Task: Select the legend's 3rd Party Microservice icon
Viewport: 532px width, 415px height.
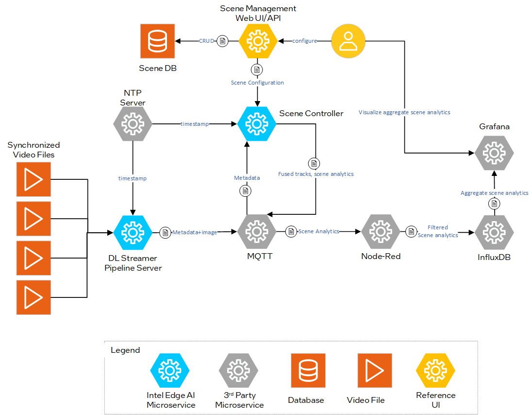Action: pos(238,370)
